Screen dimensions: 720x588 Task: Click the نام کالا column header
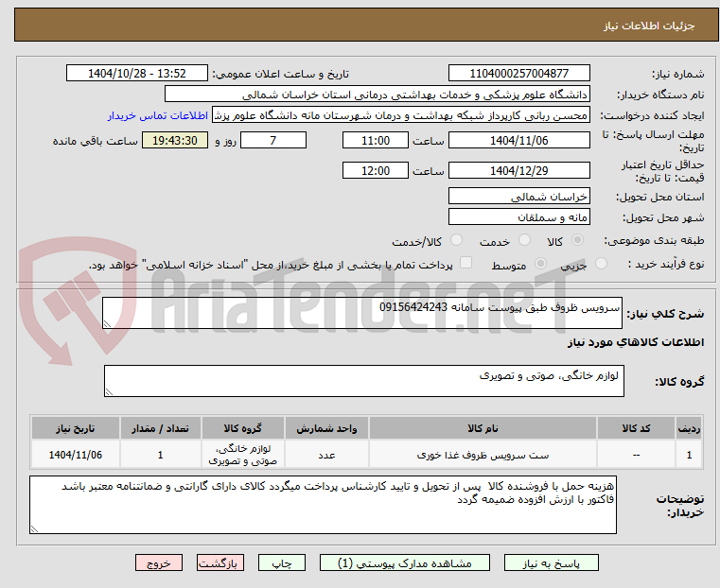coord(483,428)
